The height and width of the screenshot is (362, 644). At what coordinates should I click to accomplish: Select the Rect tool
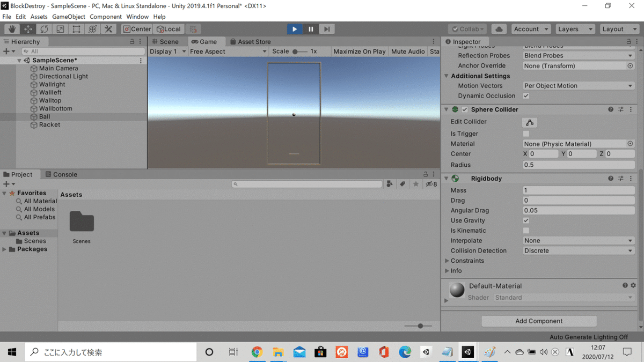pyautogui.click(x=76, y=29)
